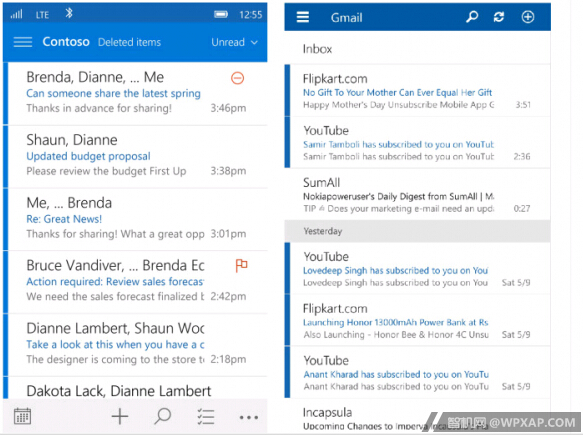
Task: Open the Gmail hamburger menu
Action: point(303,17)
